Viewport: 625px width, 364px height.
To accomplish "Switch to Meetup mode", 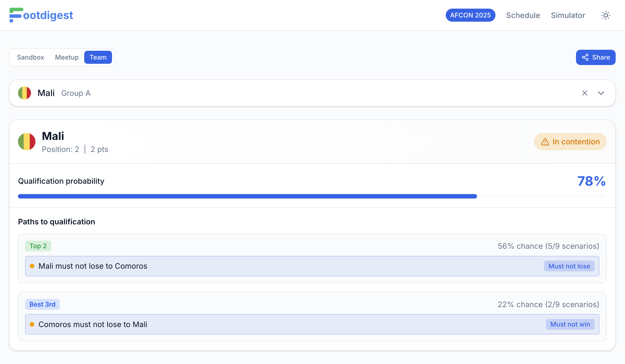I will click(66, 57).
